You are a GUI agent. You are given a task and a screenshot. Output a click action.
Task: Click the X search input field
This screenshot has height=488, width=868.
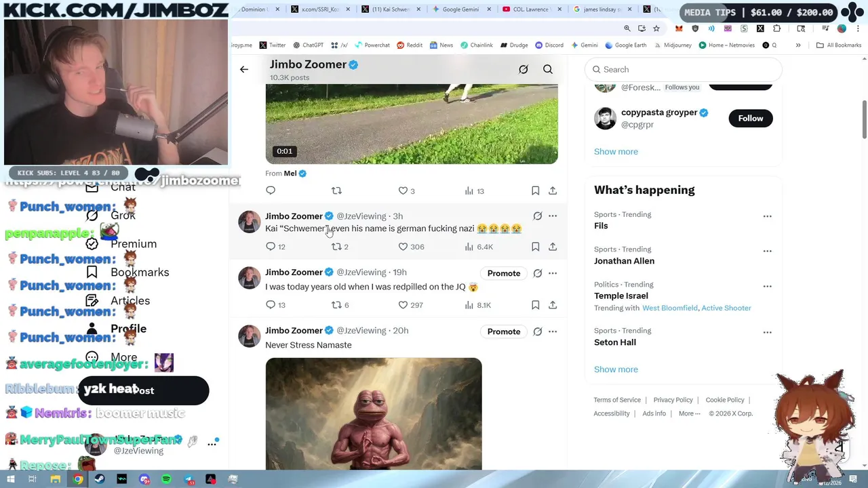[684, 69]
